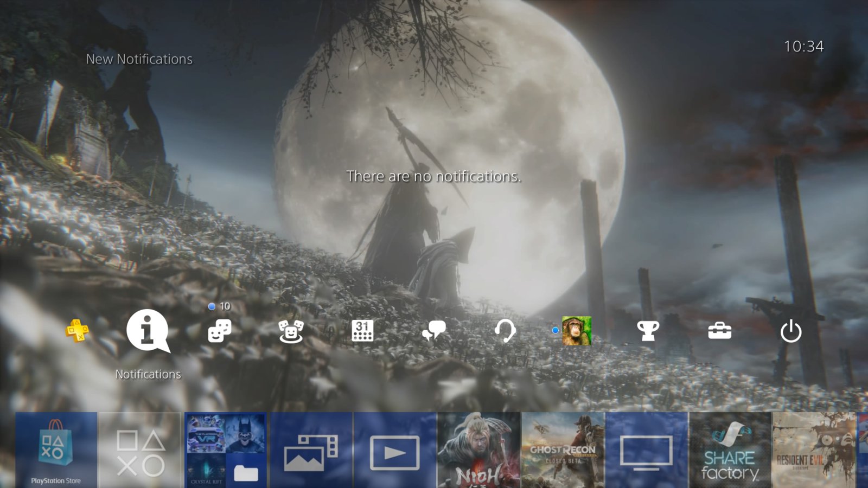This screenshot has width=868, height=488.
Task: Open the TV & Video tile
Action: (647, 450)
